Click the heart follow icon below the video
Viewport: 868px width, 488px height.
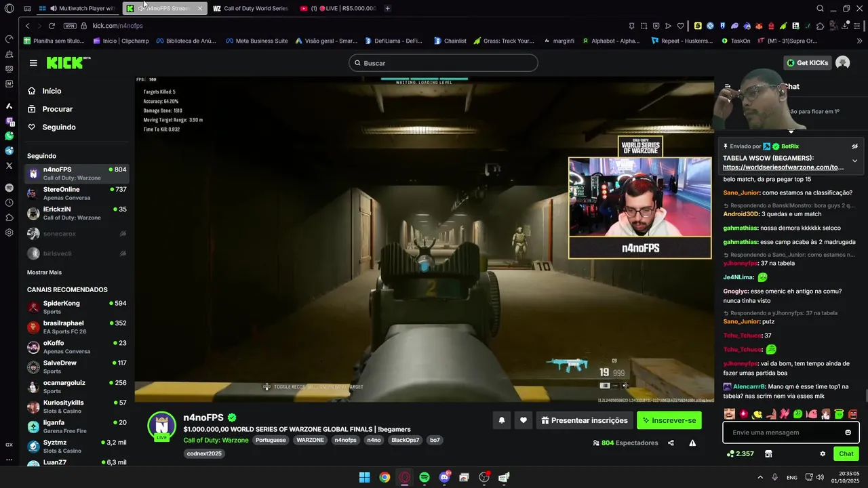[523, 420]
